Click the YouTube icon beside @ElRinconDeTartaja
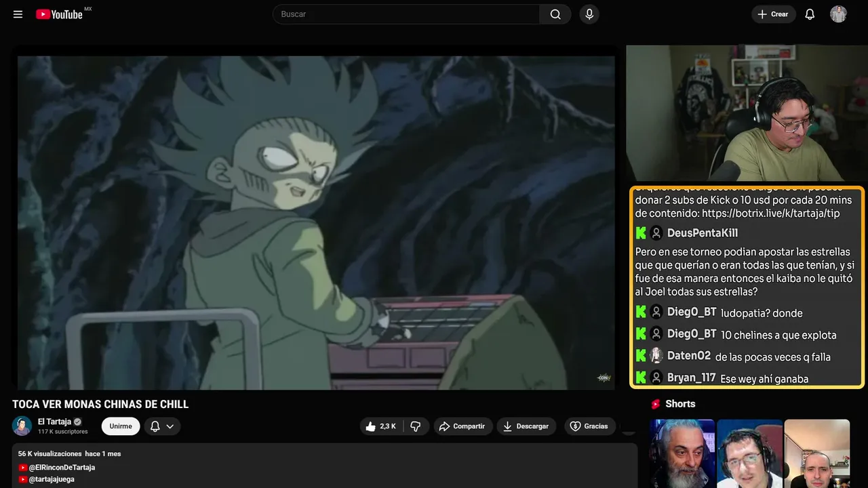The width and height of the screenshot is (868, 488). point(23,468)
